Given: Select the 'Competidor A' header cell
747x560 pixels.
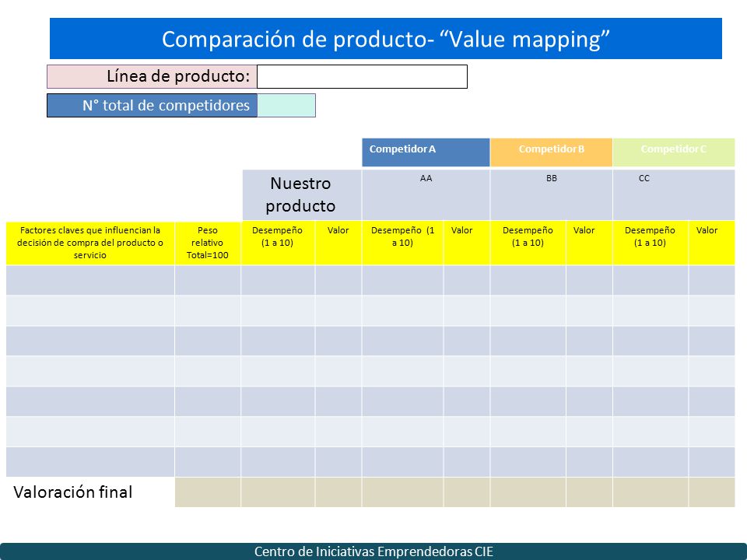Looking at the screenshot, I should (426, 152).
